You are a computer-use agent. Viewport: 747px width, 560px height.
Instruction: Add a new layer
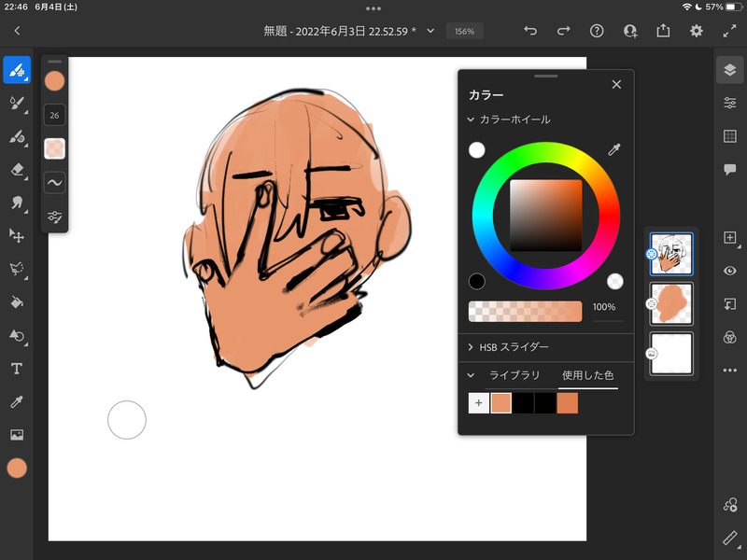click(730, 238)
